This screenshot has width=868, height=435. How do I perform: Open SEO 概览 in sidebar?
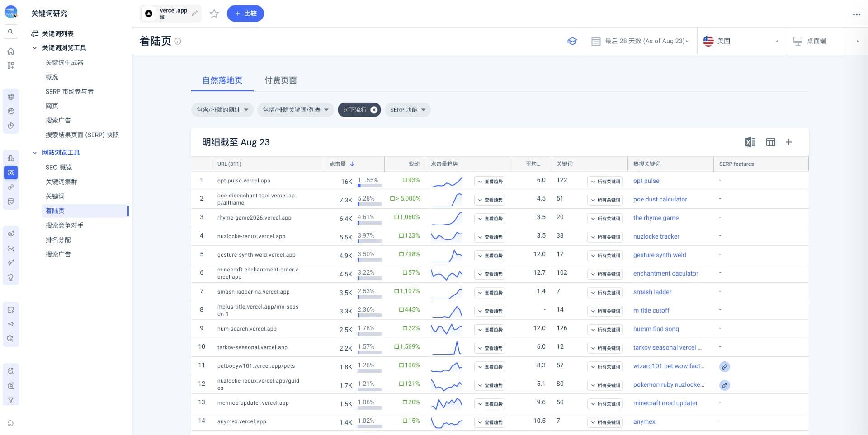click(59, 168)
